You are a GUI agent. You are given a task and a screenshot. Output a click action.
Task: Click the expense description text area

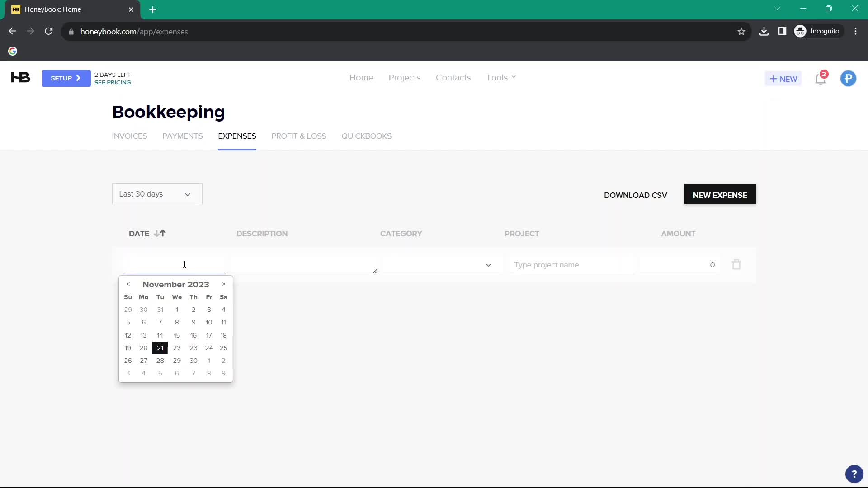coord(305,265)
